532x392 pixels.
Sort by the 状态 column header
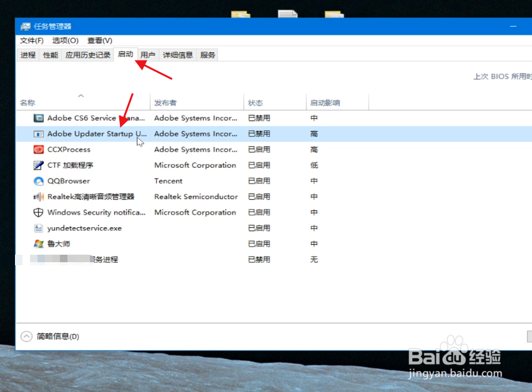(x=275, y=103)
